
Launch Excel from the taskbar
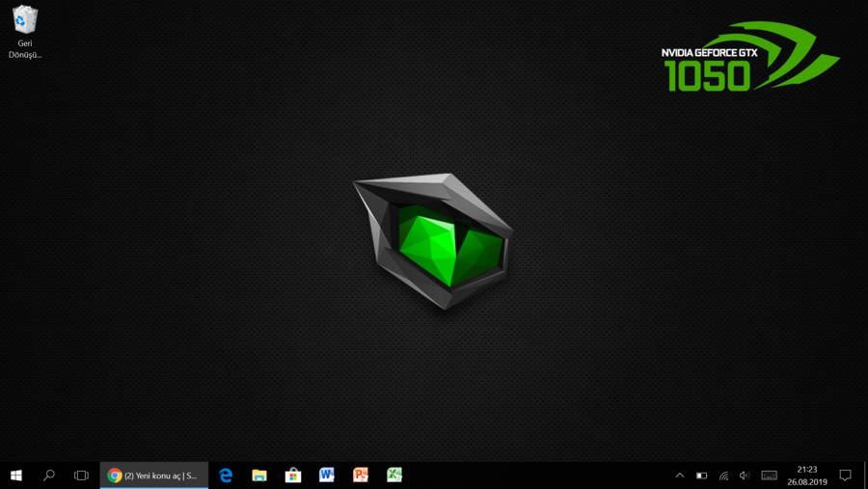[x=394, y=475]
